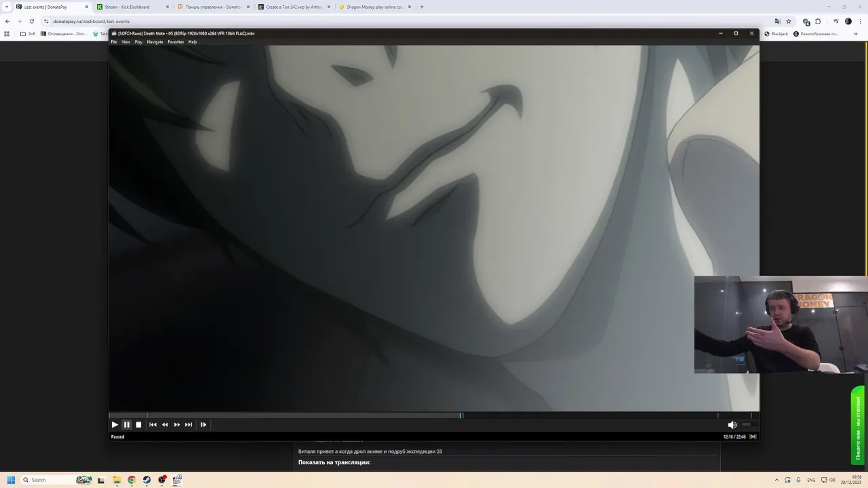
Task: Open the Chrome extensions puzzle icon
Action: [x=818, y=21]
